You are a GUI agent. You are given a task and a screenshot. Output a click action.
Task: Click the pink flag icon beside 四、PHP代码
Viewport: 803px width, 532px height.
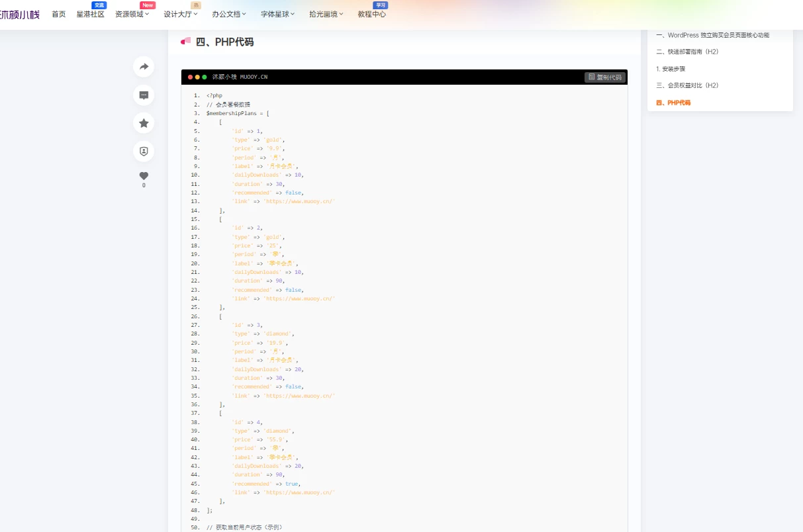(187, 41)
